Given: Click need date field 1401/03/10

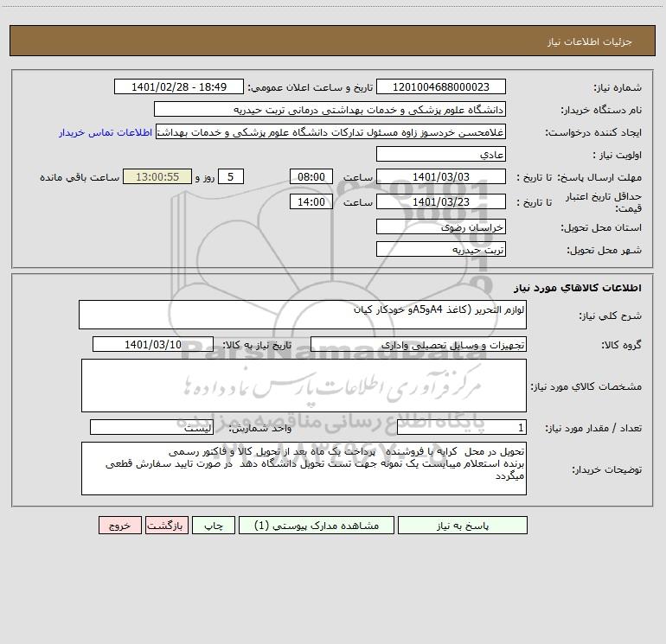Looking at the screenshot, I should [x=153, y=344].
